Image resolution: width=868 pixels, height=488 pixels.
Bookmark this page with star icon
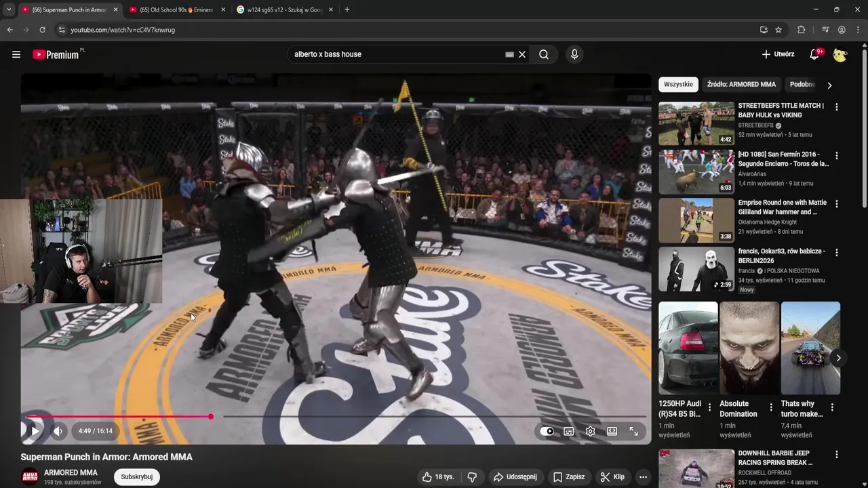coord(778,30)
